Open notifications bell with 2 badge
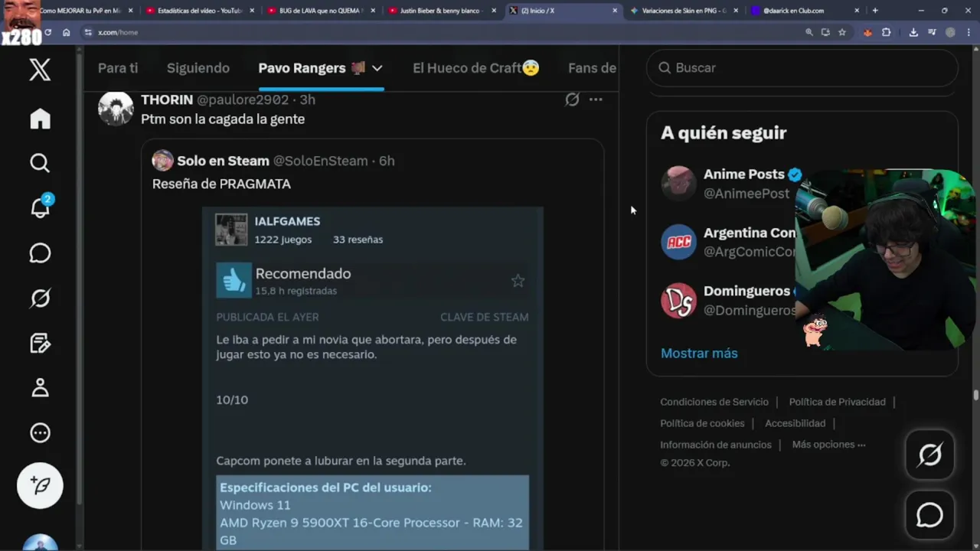This screenshot has width=980, height=551. coord(40,207)
